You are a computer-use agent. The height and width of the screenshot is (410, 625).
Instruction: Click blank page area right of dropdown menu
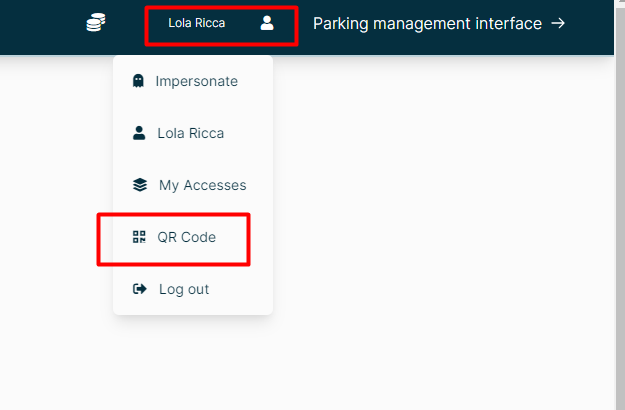tap(440, 200)
